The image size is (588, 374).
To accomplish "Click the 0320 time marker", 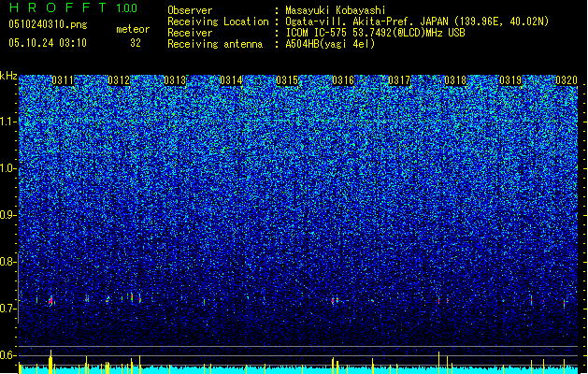I will pyautogui.click(x=566, y=80).
